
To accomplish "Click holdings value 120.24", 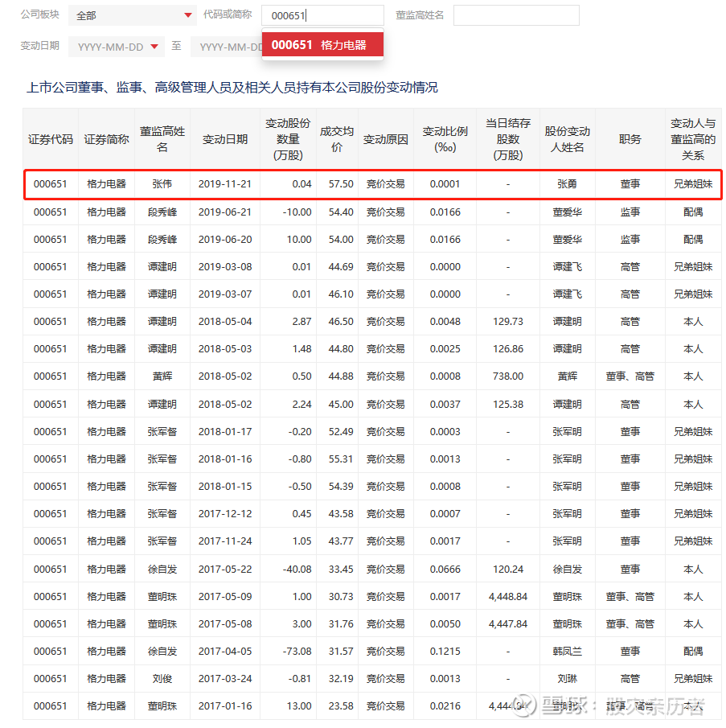I will point(508,570).
